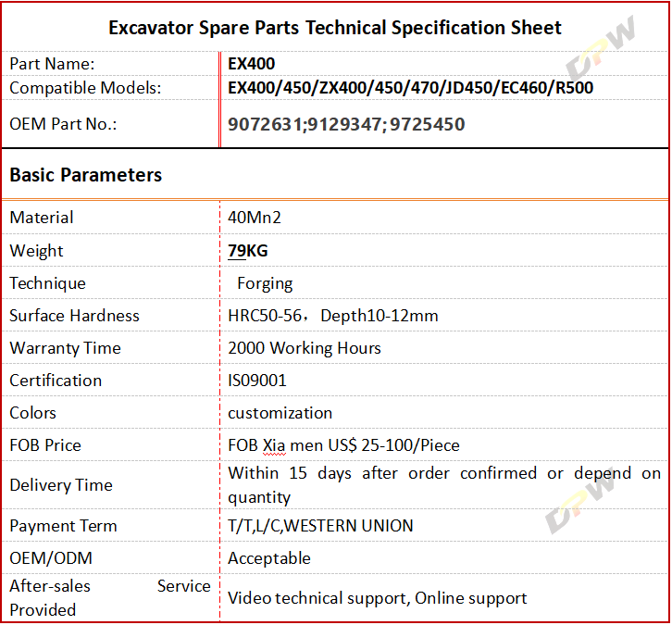Click the 'Delivery Time' label
The width and height of the screenshot is (672, 625).
click(61, 485)
